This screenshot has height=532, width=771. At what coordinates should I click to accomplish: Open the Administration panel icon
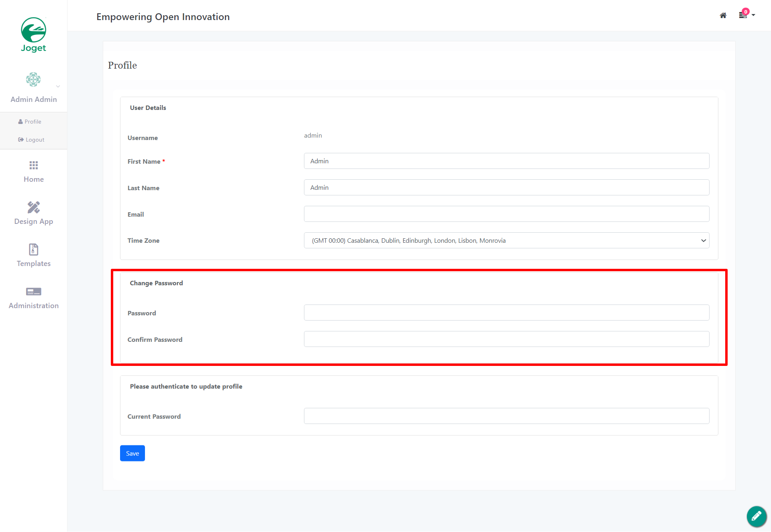pos(33,292)
